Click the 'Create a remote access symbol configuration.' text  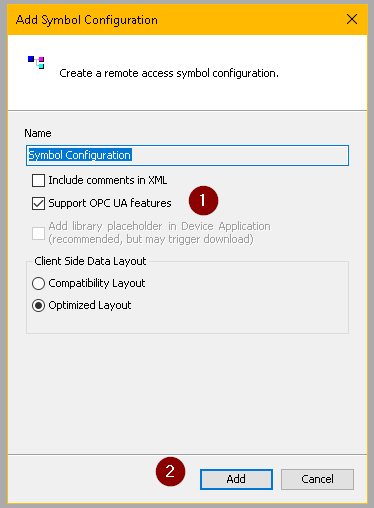169,73
